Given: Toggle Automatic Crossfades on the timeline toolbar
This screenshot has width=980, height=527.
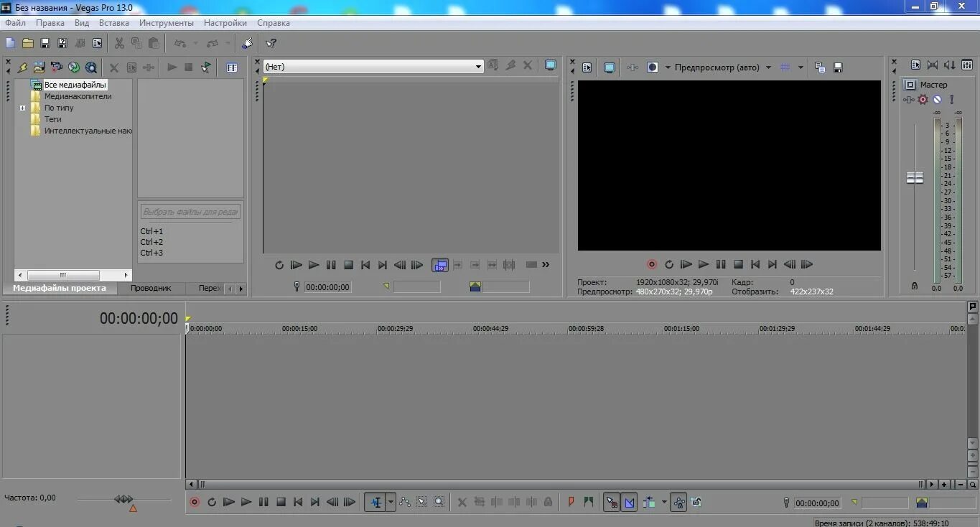Looking at the screenshot, I should coord(630,503).
